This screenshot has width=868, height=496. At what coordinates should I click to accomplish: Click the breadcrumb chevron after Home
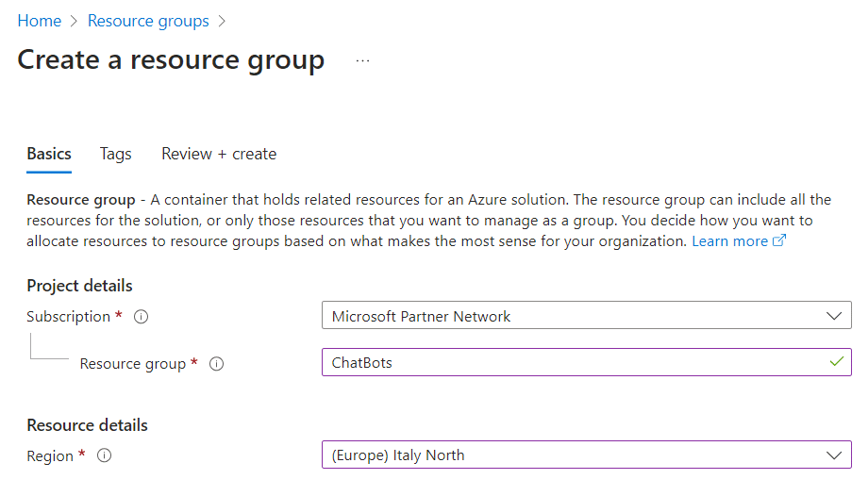(x=75, y=21)
